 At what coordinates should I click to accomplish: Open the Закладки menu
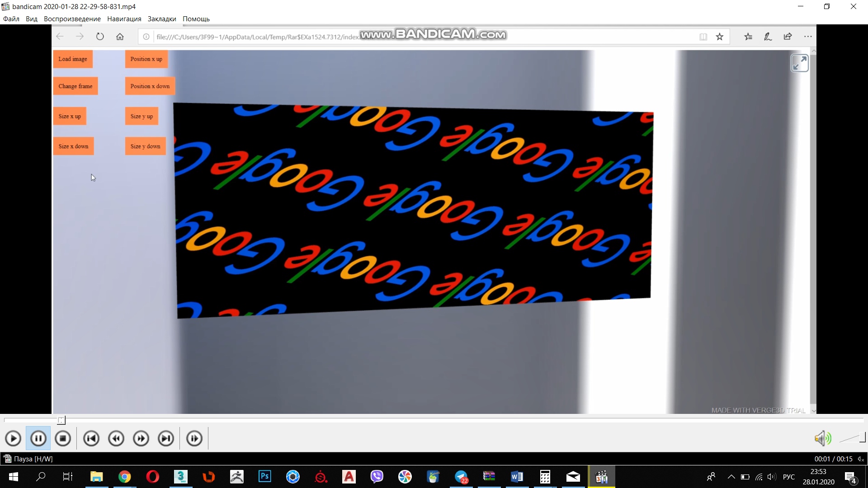tap(162, 19)
